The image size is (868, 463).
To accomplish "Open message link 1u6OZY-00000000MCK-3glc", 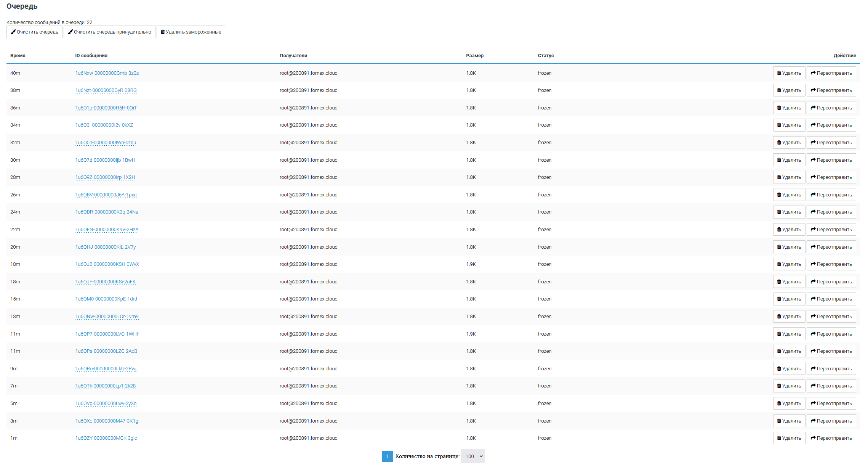I will [106, 438].
